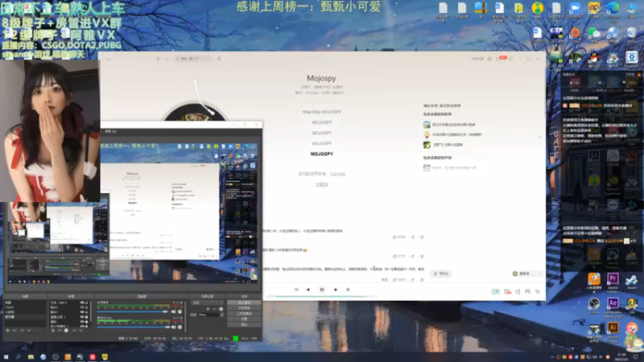Move selected OBS scene down
The width and height of the screenshot is (644, 362).
(x=29, y=331)
